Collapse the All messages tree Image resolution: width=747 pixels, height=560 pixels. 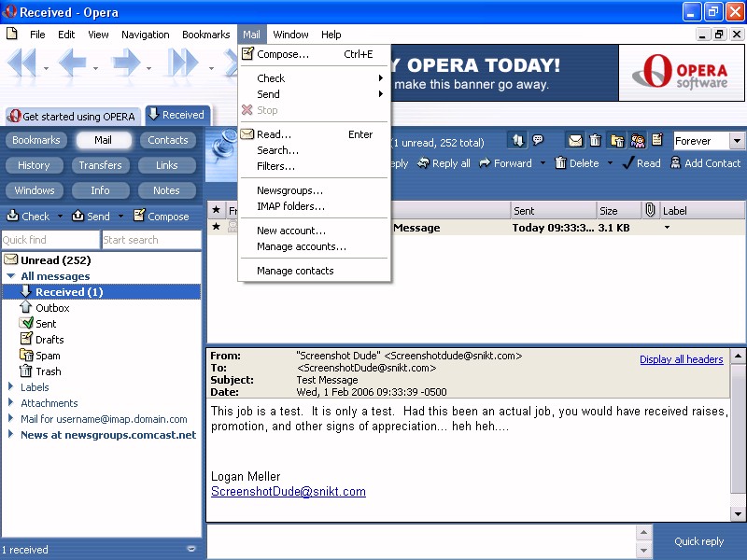(x=11, y=276)
